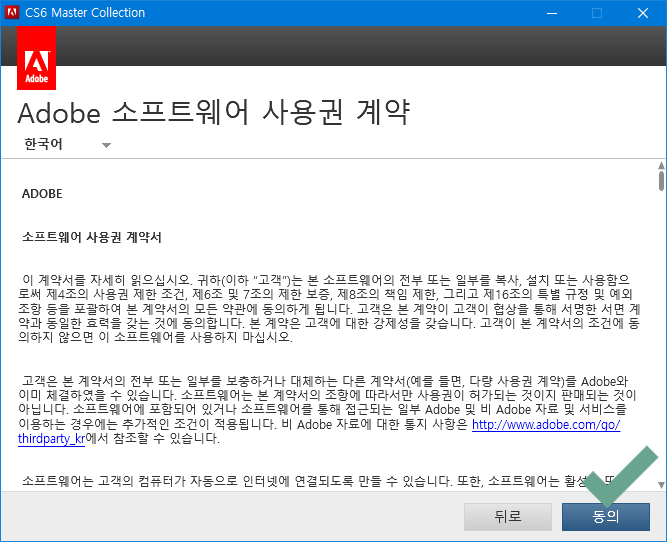The height and width of the screenshot is (542, 667).
Task: Click the license text scrollbar thumb
Action: (x=661, y=181)
